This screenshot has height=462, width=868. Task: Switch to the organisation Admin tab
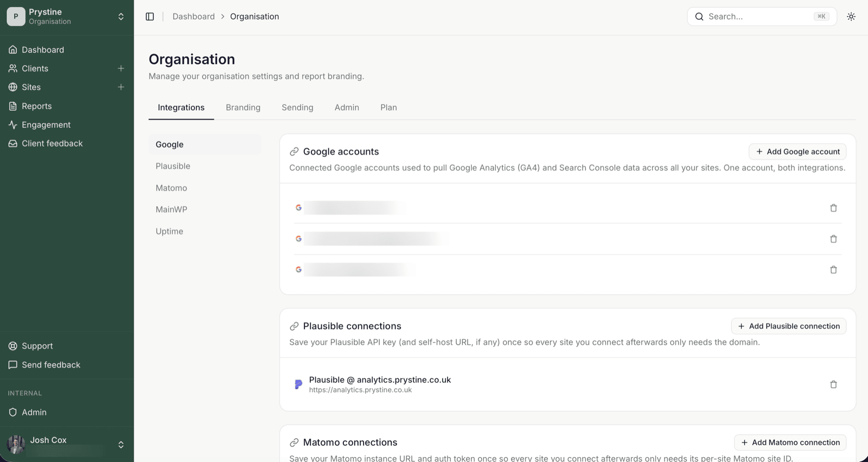pyautogui.click(x=347, y=107)
